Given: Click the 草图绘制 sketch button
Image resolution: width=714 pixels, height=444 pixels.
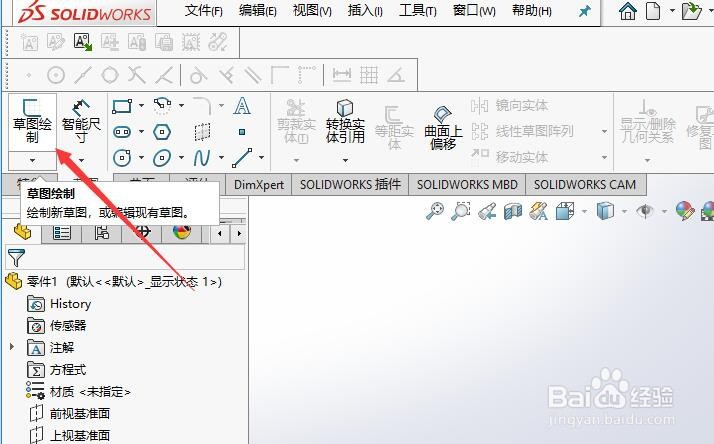Looking at the screenshot, I should tap(32, 121).
